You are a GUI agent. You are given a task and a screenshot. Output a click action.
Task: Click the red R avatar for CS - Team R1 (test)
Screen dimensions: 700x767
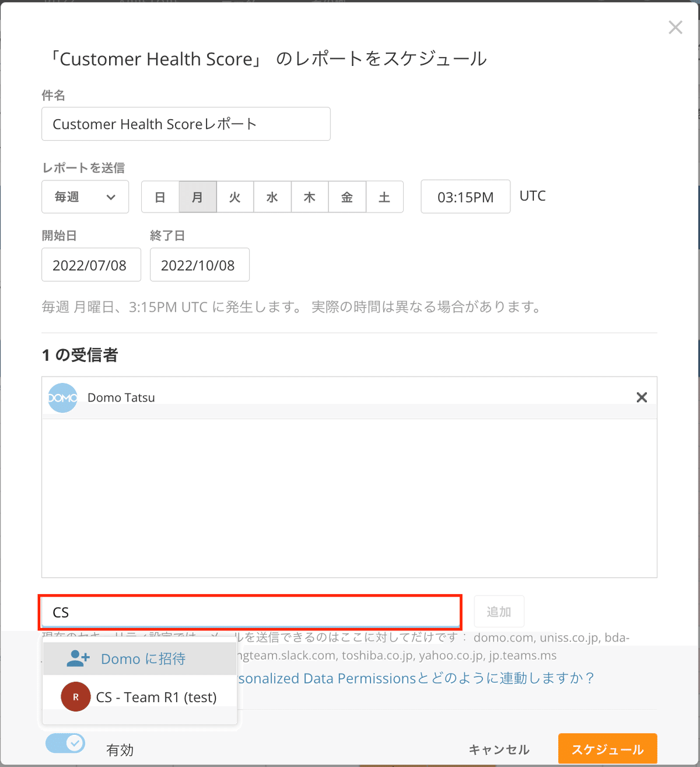pos(76,697)
